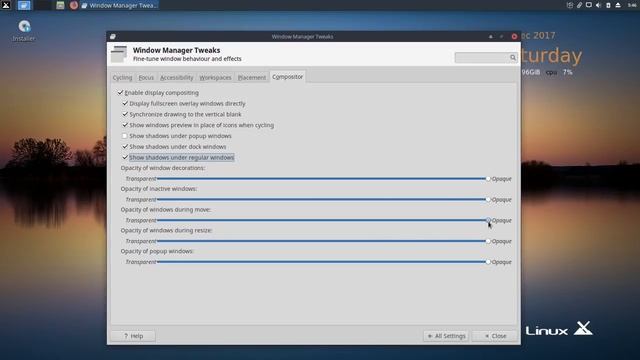This screenshot has width=640, height=360.
Task: Click the Help button
Action: point(133,336)
